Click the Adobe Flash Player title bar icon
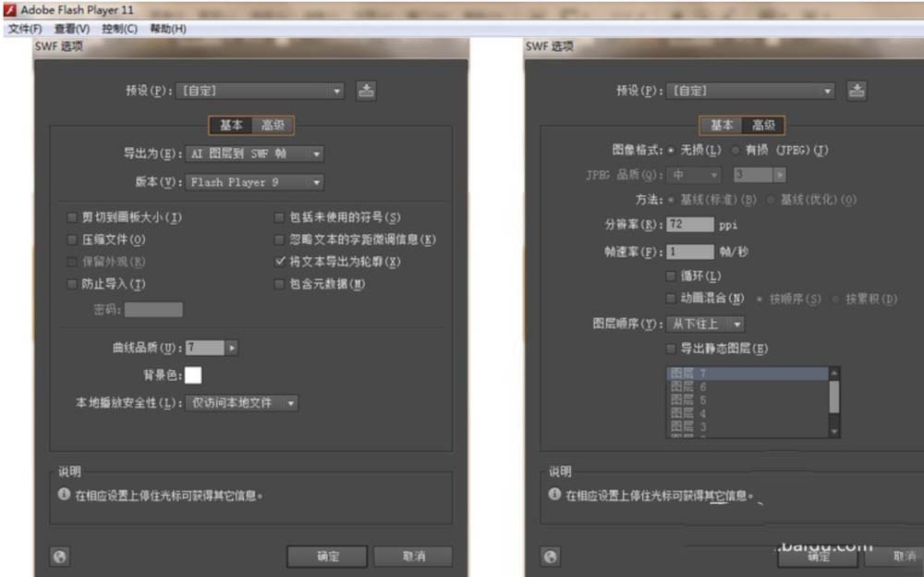This screenshot has height=577, width=924. (x=9, y=9)
